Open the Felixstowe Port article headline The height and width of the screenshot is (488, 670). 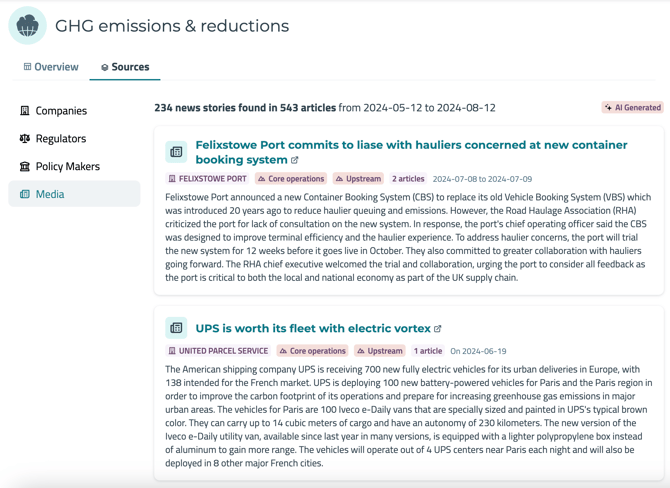411,145
